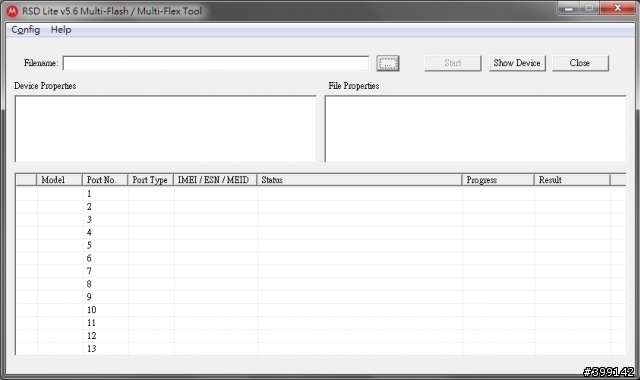The width and height of the screenshot is (640, 380).
Task: Click the Result column header
Action: pyautogui.click(x=572, y=180)
